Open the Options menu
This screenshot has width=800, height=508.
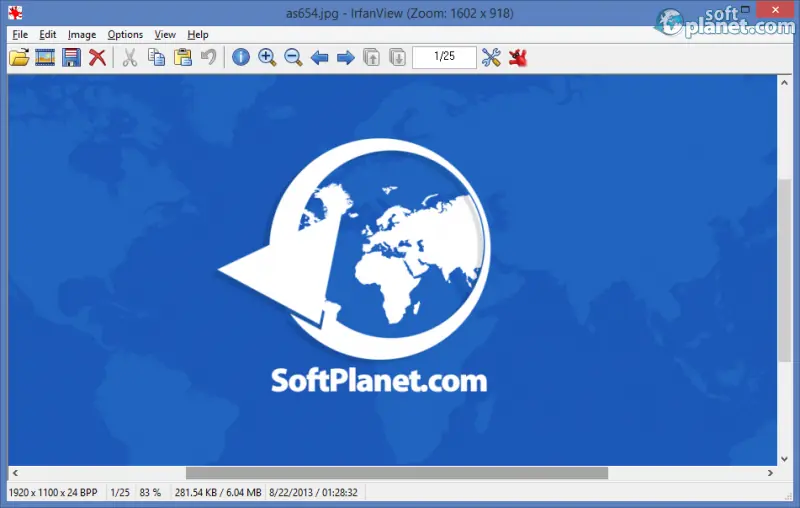[x=125, y=35]
